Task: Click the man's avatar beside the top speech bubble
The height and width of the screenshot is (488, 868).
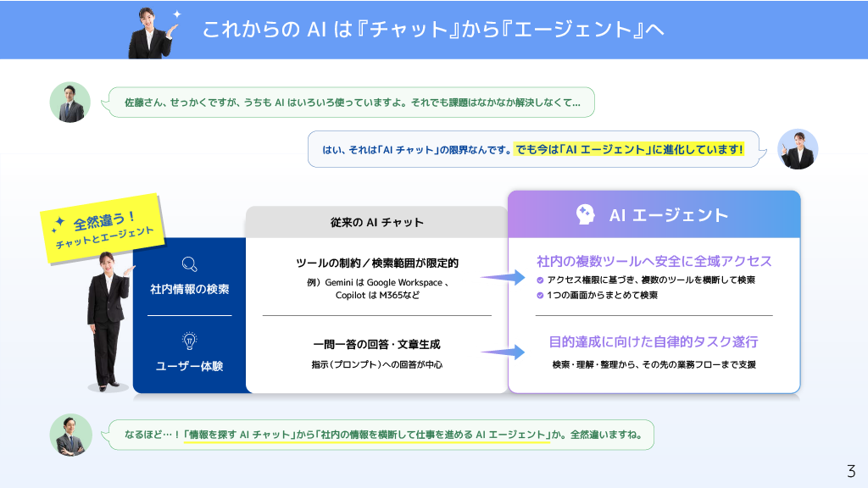Action: [x=70, y=103]
